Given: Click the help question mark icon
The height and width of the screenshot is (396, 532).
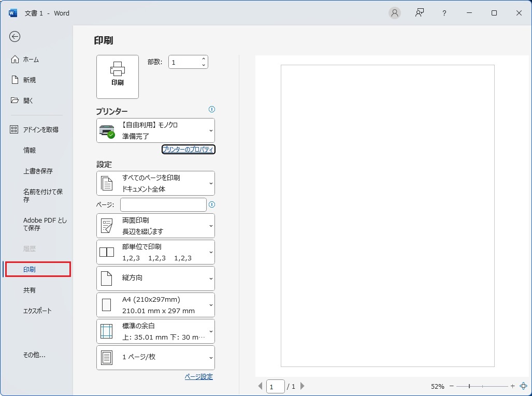Looking at the screenshot, I should [x=444, y=13].
